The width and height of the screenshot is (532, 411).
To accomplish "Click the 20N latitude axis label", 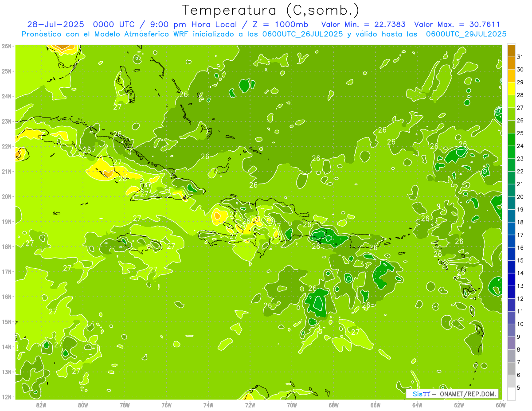I will point(7,196).
